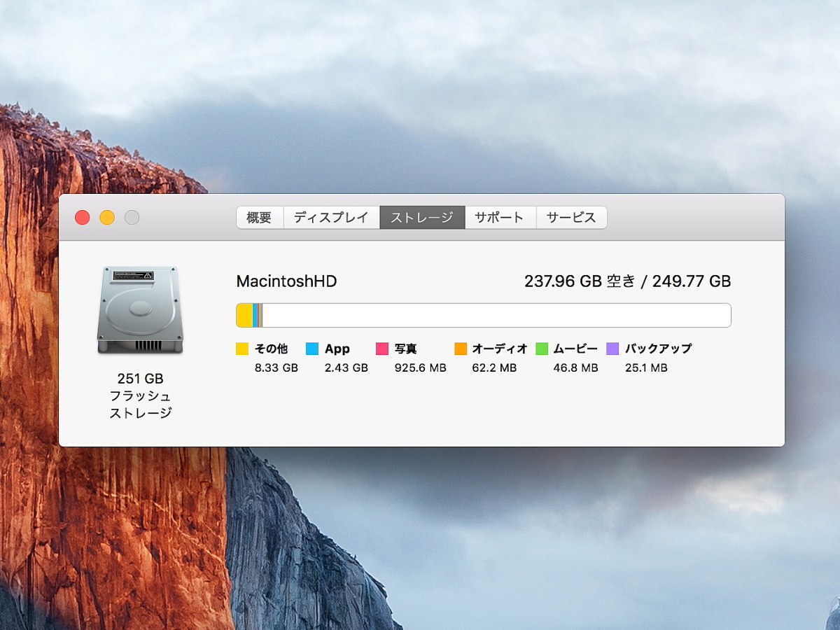The height and width of the screenshot is (630, 840).
Task: Click the 46.8 MB value under ムービー
Action: coord(576,367)
